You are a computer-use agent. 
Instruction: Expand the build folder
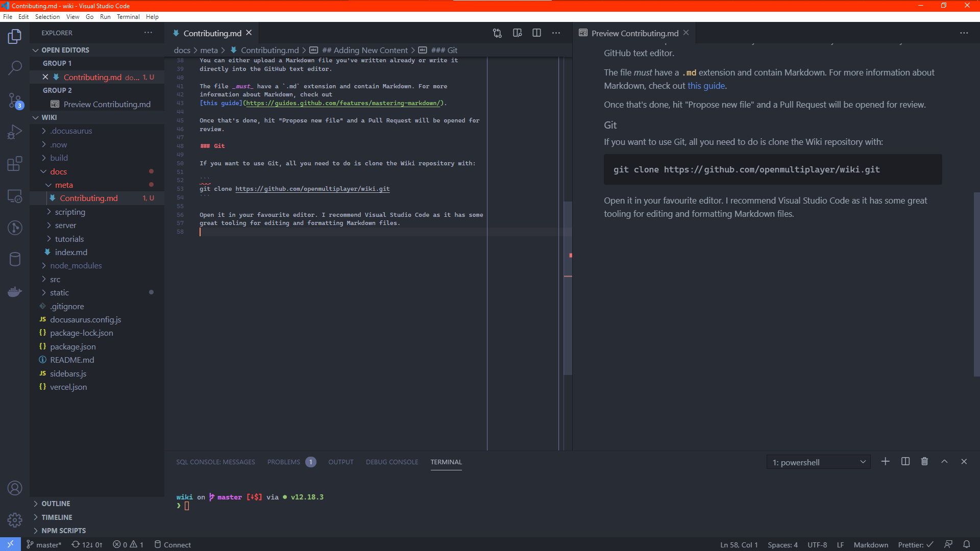tap(59, 158)
